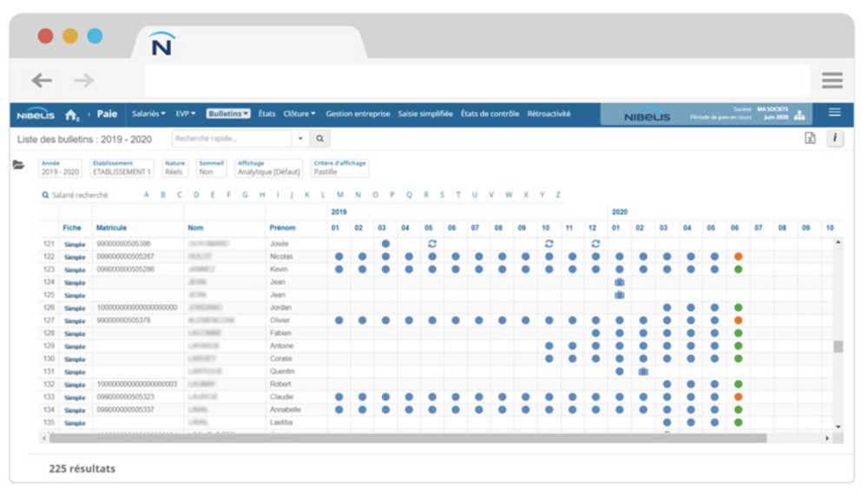Viewport: 868px width, 503px height.
Task: Open the quick search dropdown arrow
Action: coord(299,139)
